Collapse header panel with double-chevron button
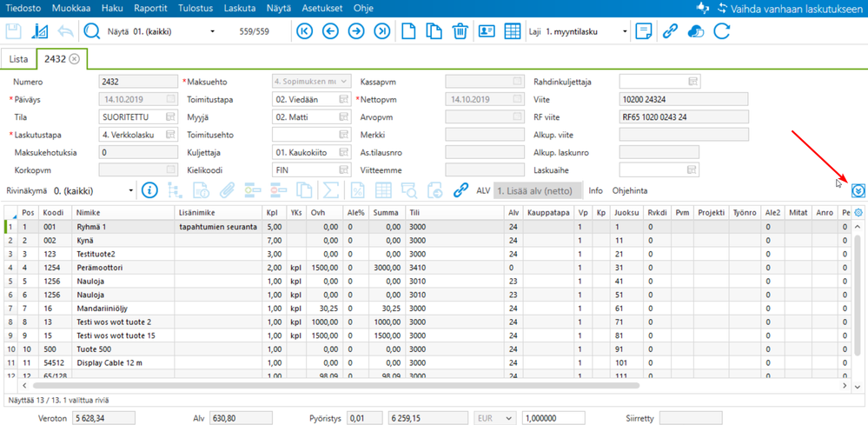Image resolution: width=868 pixels, height=425 pixels. (858, 190)
